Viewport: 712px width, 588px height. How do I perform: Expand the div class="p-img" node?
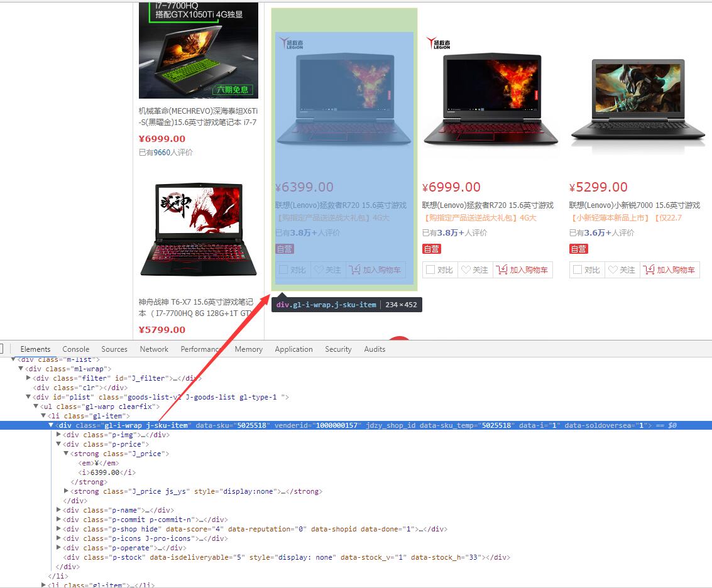[x=58, y=435]
